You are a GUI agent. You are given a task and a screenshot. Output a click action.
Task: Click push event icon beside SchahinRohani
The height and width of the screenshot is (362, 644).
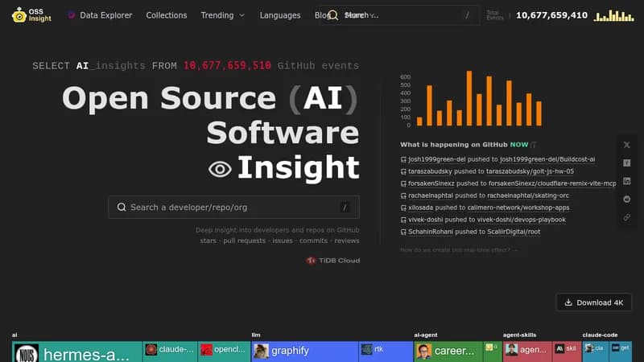(403, 232)
